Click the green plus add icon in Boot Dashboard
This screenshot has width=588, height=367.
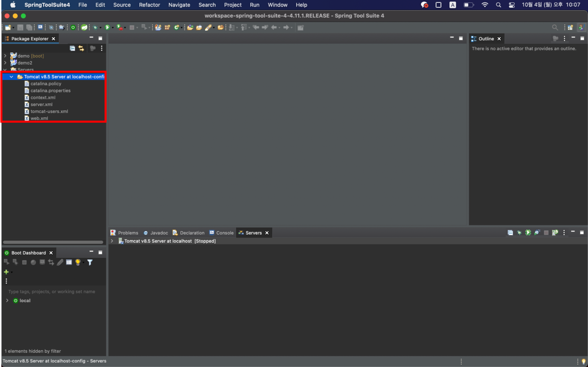click(x=6, y=272)
